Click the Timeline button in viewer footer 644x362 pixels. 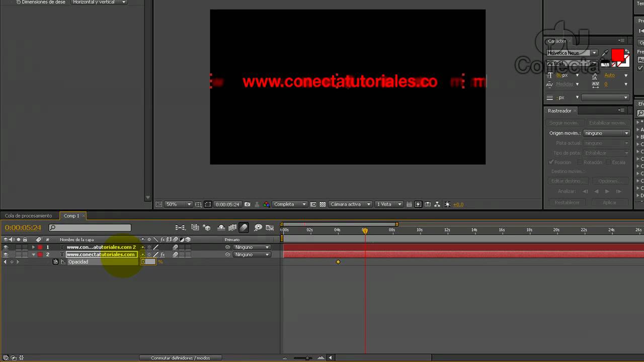428,205
